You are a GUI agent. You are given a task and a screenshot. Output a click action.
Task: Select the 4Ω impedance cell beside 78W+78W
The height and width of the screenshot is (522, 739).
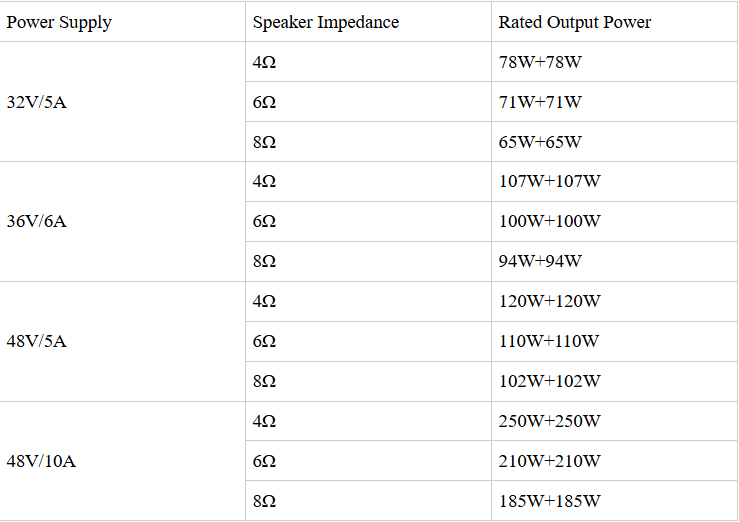point(264,62)
